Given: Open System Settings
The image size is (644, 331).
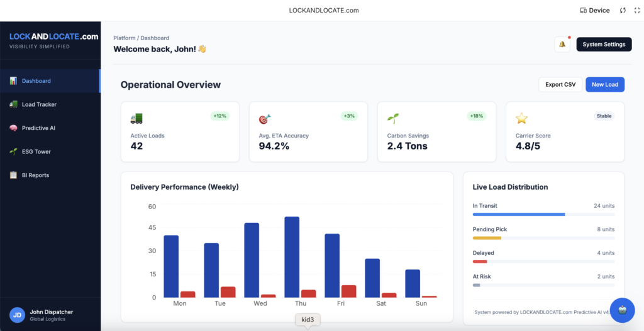Looking at the screenshot, I should click(x=603, y=45).
